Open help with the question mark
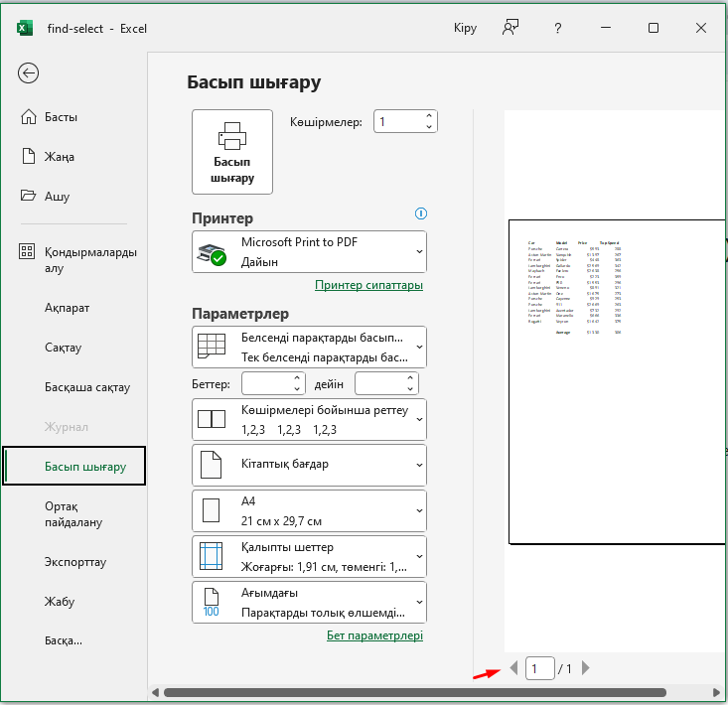The image size is (728, 705). [557, 29]
